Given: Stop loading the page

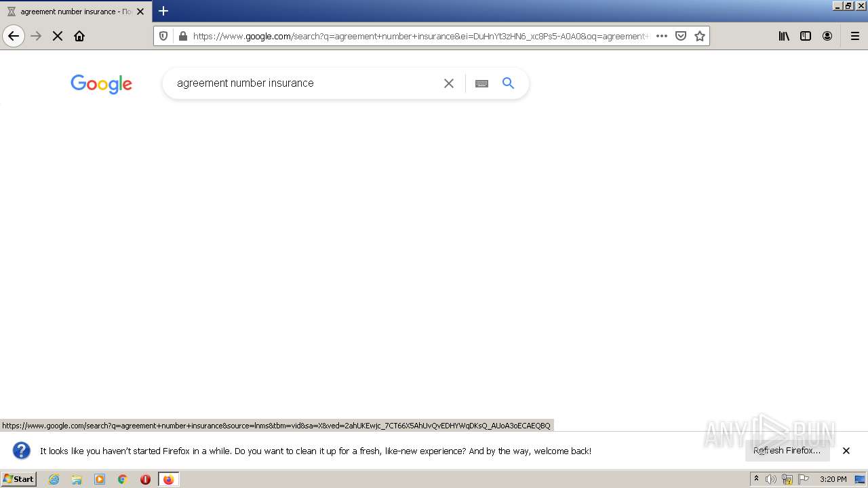Looking at the screenshot, I should tap(58, 36).
